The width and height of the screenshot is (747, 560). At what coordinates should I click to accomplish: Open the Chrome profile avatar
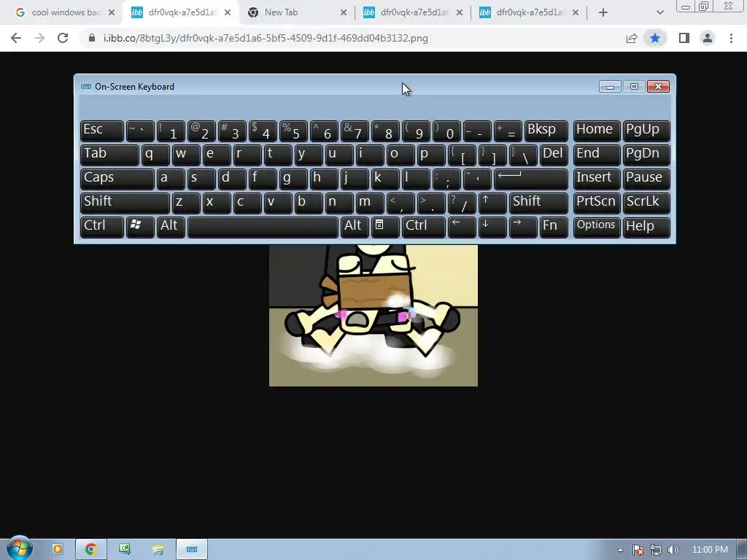click(708, 38)
